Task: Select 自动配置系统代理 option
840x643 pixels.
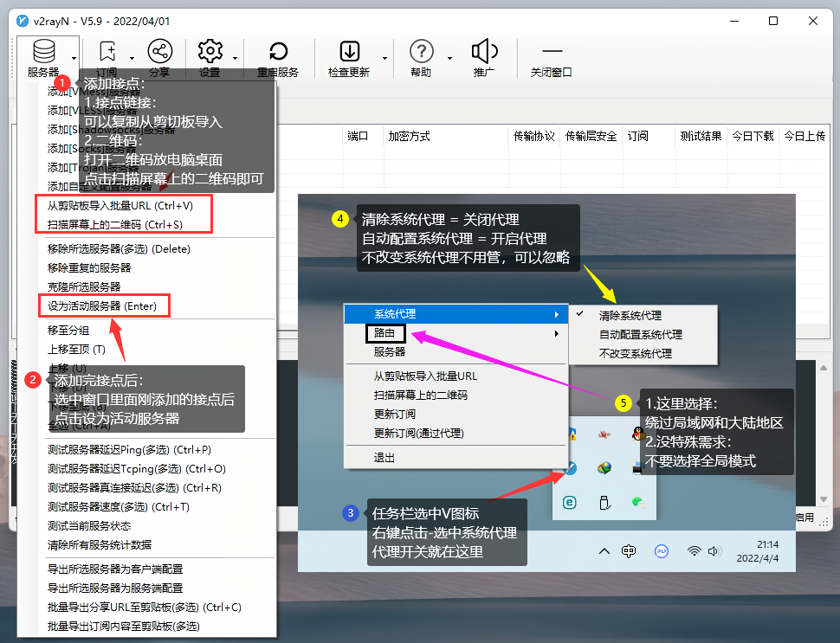Action: [643, 335]
